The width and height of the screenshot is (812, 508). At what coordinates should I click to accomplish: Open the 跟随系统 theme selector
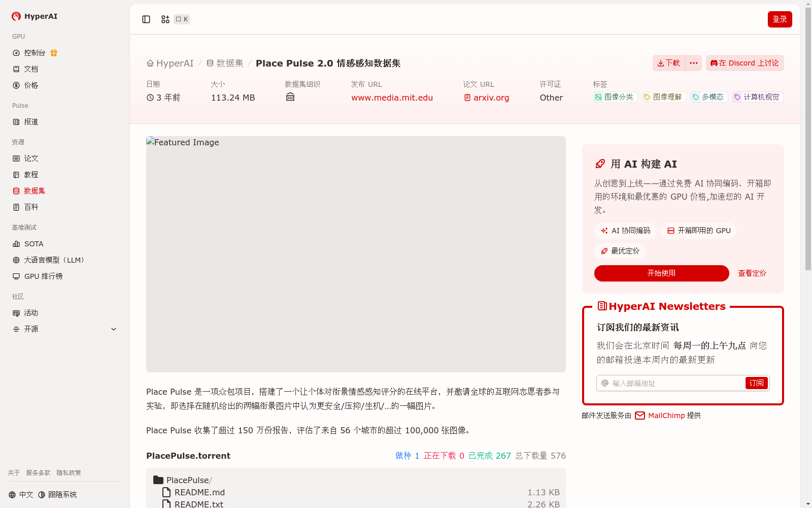[x=57, y=495]
